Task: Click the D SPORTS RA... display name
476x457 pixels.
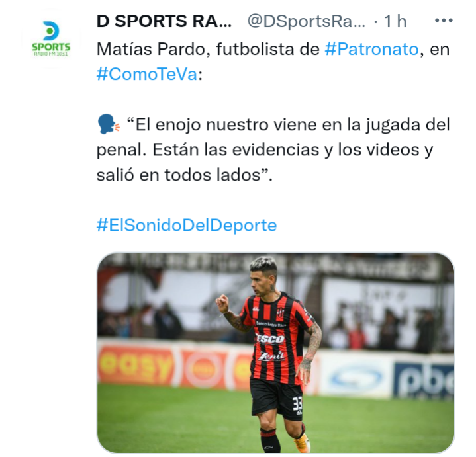Action: [x=164, y=21]
